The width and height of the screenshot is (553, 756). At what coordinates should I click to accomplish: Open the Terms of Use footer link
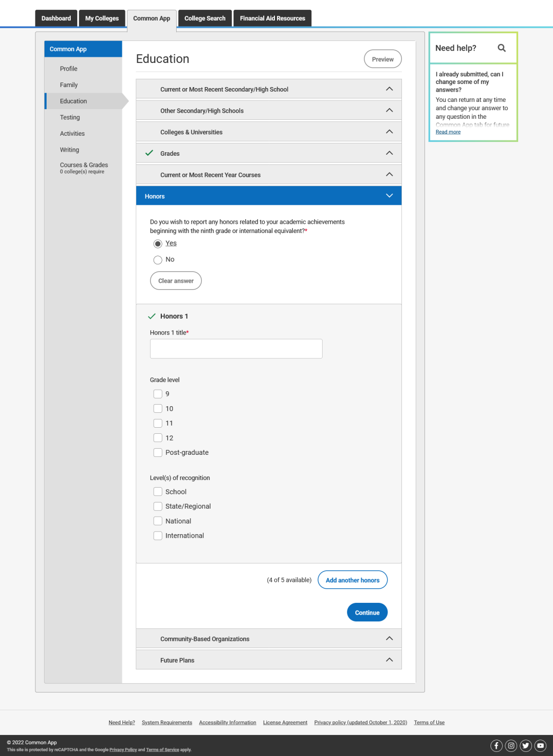click(x=430, y=723)
